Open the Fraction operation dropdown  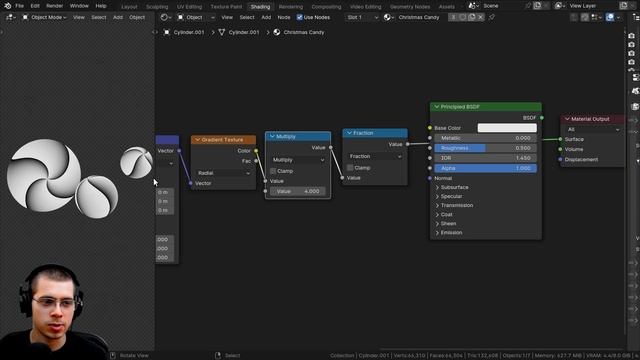tap(375, 156)
